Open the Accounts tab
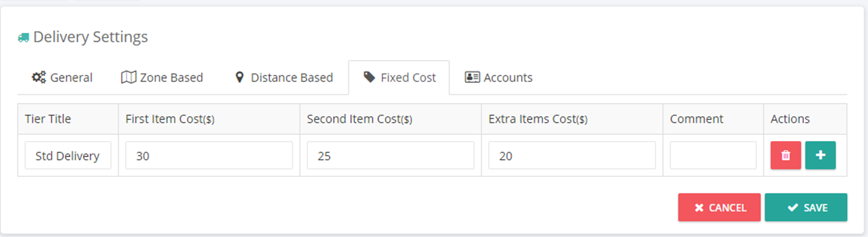The image size is (868, 237). point(498,77)
